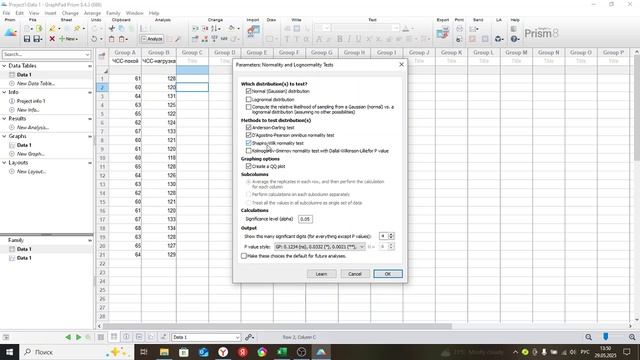Click the zoom in magnifier icon at the bottom right
Image resolution: width=640 pixels, height=360 pixels.
[632, 337]
